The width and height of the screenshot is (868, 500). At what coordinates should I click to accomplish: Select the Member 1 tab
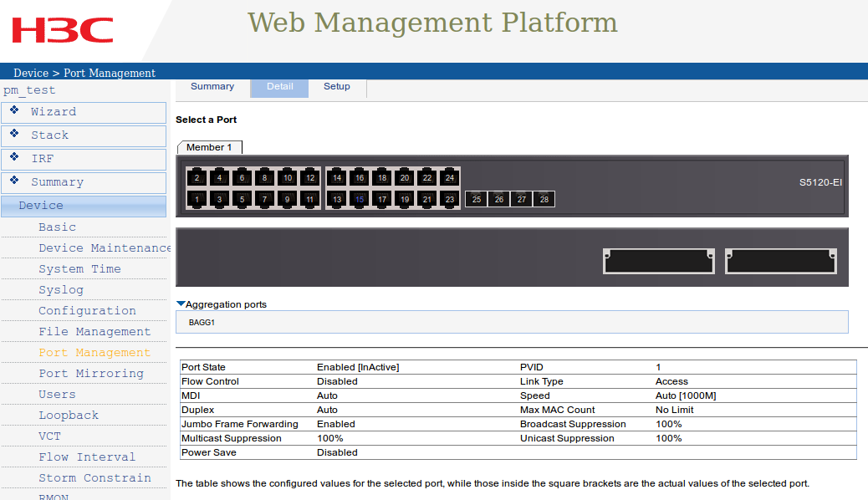pyautogui.click(x=209, y=147)
